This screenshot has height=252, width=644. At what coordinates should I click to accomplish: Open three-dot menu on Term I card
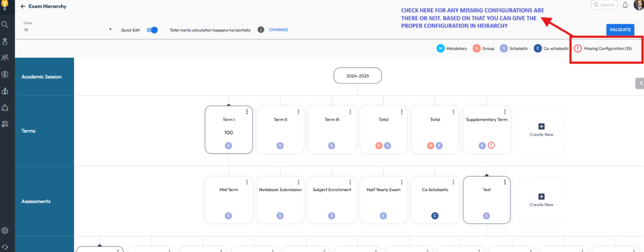(x=247, y=112)
